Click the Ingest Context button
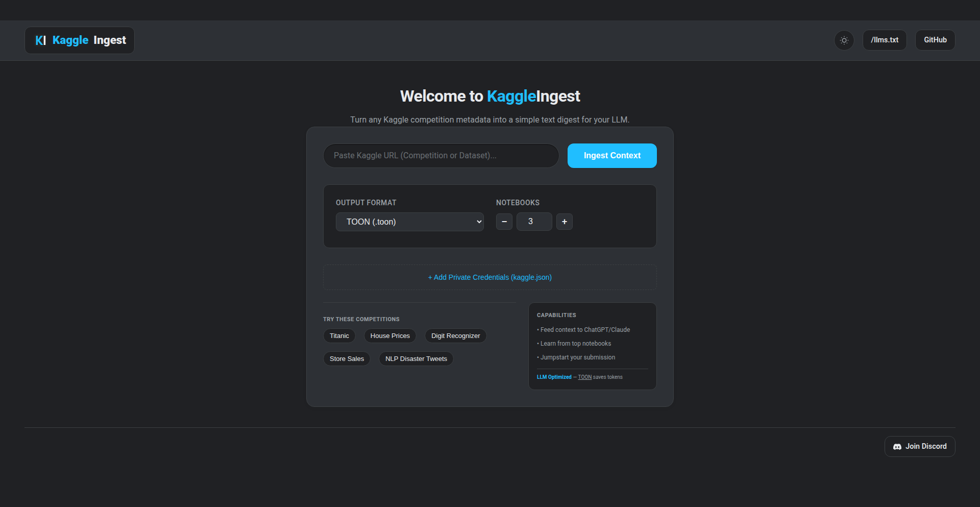 611,155
